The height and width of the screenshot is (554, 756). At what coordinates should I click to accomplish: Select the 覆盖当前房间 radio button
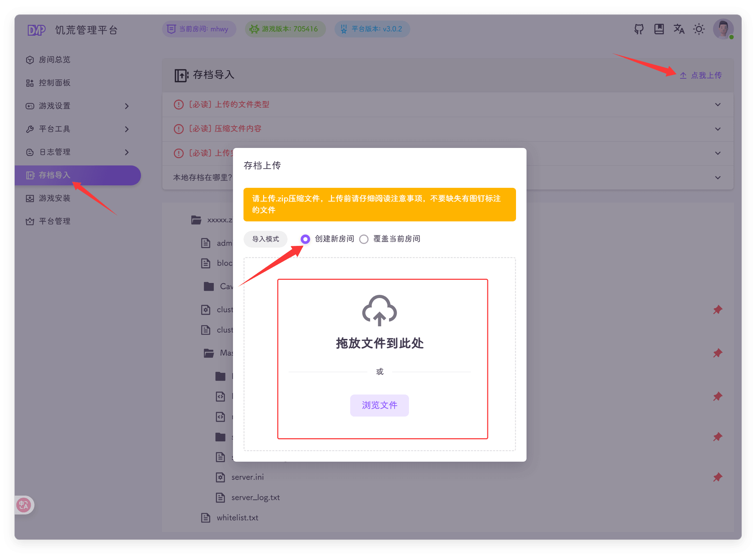(x=364, y=239)
